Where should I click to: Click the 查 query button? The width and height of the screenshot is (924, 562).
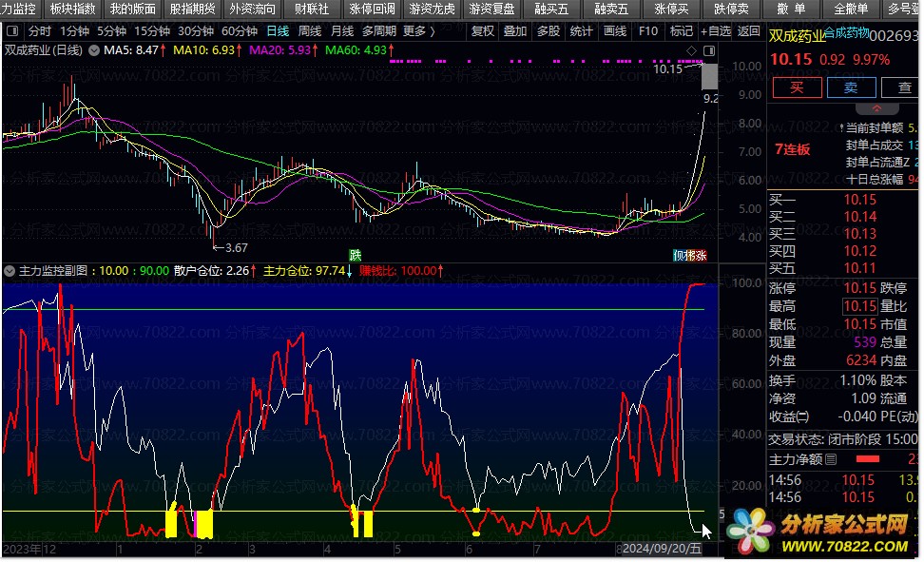tap(901, 87)
